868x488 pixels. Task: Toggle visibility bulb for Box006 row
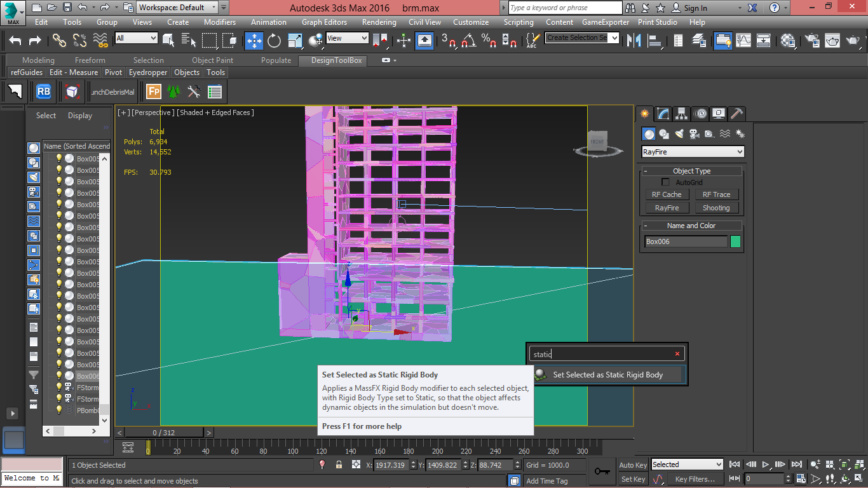point(59,376)
